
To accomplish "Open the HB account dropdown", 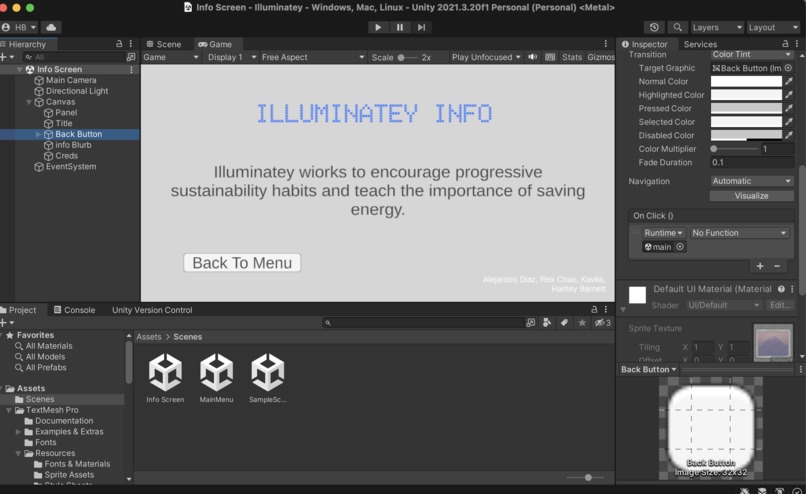I will pos(20,27).
